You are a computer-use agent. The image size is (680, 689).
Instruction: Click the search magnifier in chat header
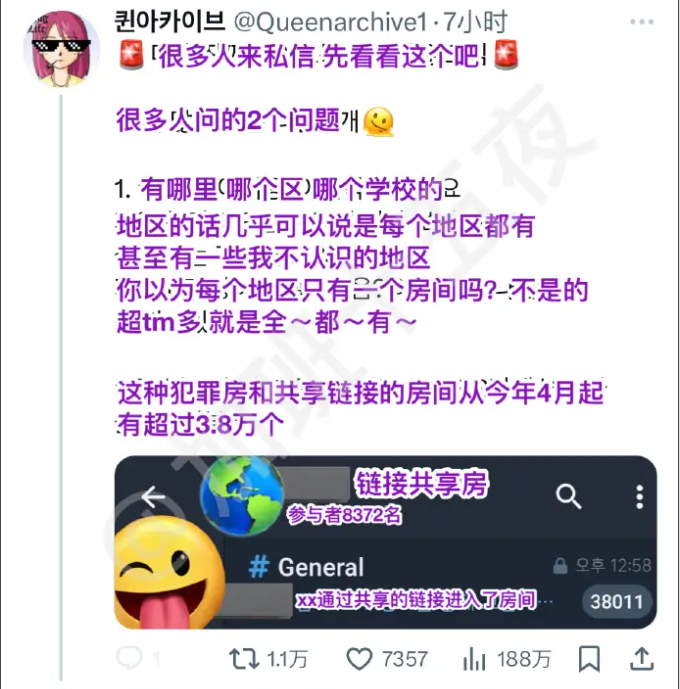[x=568, y=497]
